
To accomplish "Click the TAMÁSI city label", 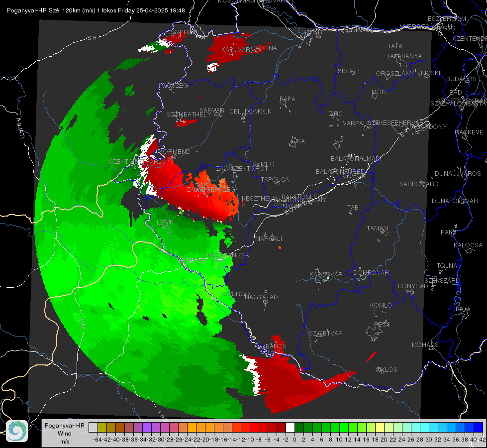I will tap(378, 228).
